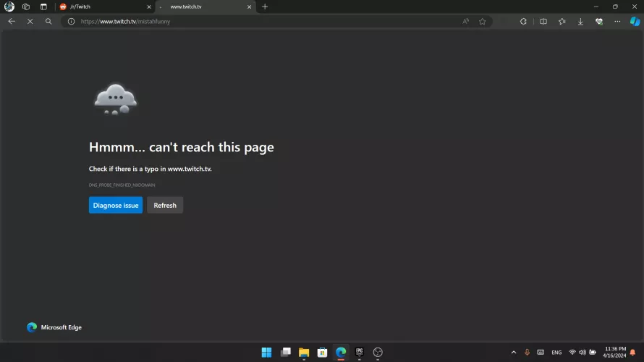Screen dimensions: 644x362
Task: Open OBS Studio from the taskbar
Action: [378, 352]
